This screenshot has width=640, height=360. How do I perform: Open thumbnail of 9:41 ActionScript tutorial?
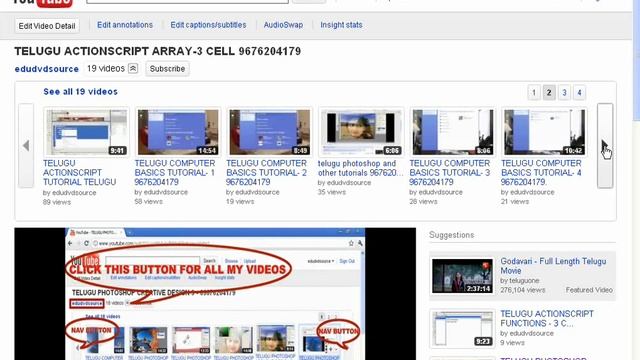(x=86, y=132)
